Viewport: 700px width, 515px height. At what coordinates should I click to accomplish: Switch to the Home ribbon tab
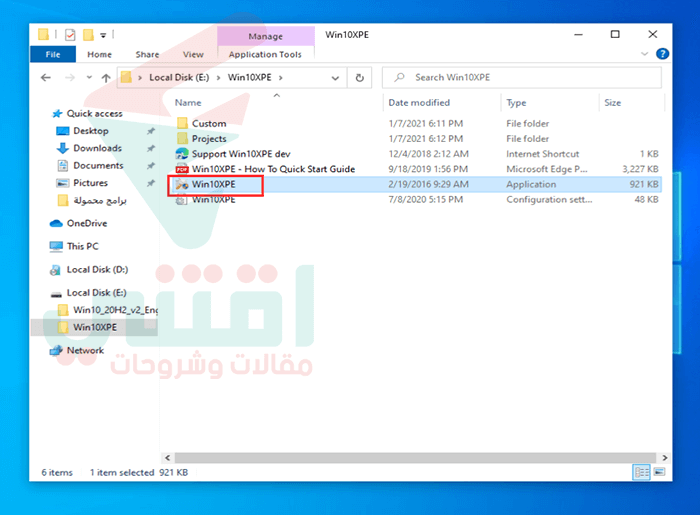tap(99, 54)
